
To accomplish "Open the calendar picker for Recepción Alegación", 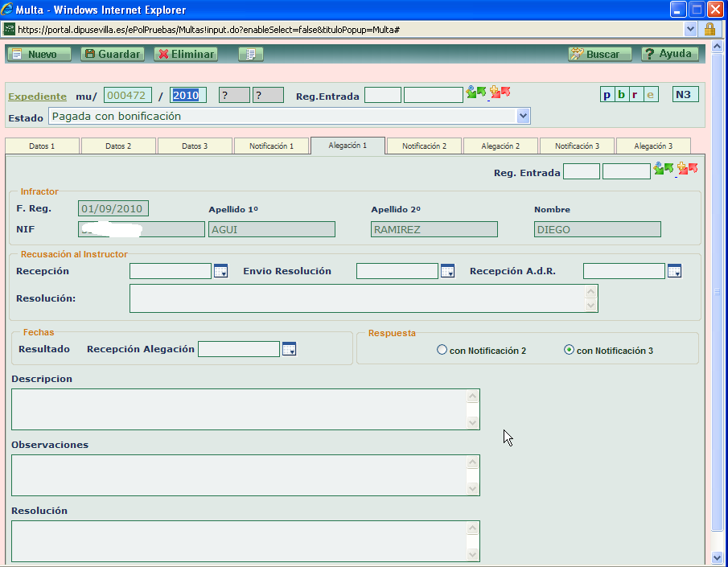I will pos(289,349).
